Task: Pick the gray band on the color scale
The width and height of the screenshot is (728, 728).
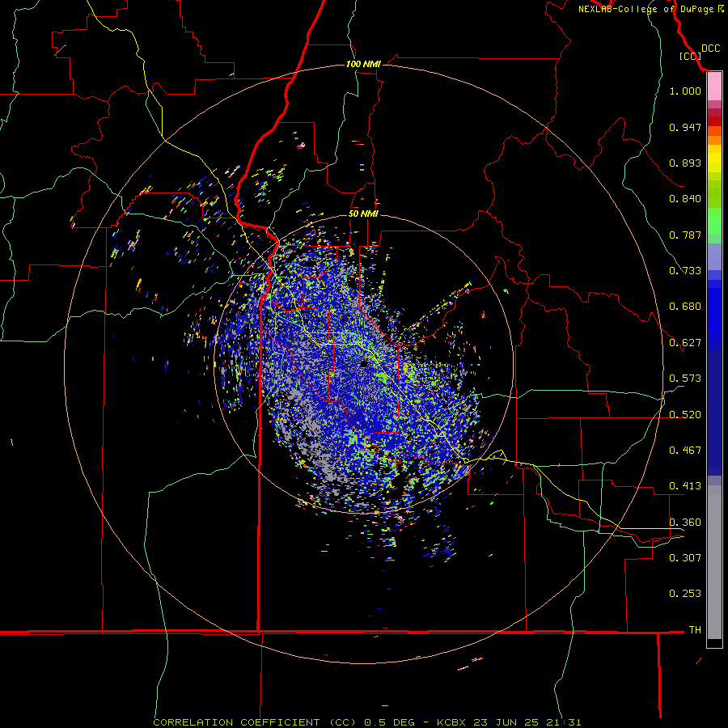Action: (714, 562)
